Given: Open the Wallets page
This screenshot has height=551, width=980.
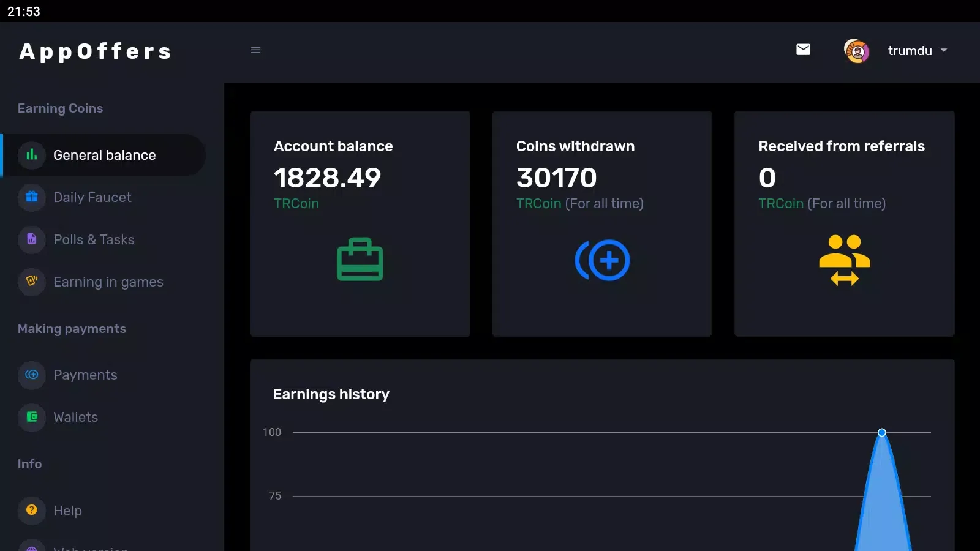Looking at the screenshot, I should [75, 418].
